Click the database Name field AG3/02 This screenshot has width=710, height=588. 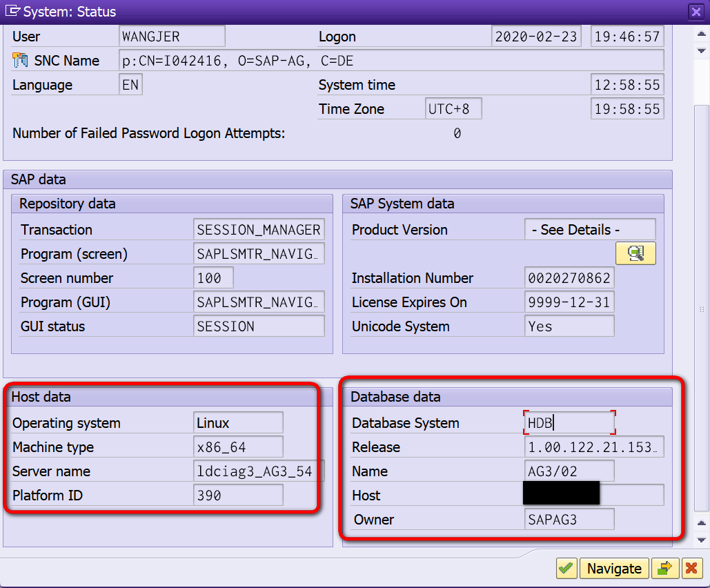tap(569, 471)
